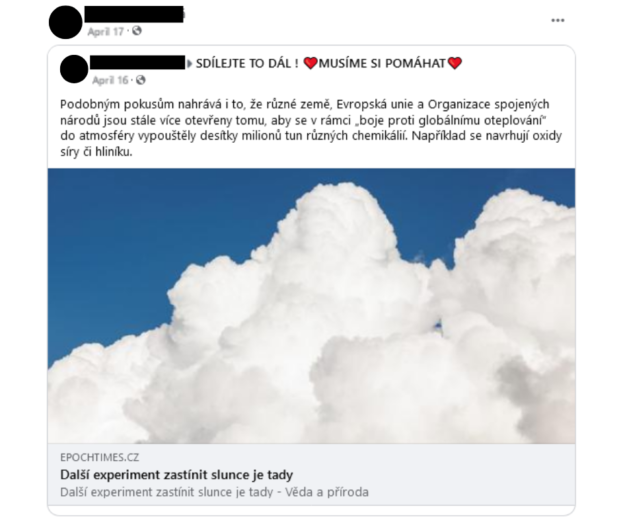Click the globe privacy icon beside April 17

click(137, 31)
